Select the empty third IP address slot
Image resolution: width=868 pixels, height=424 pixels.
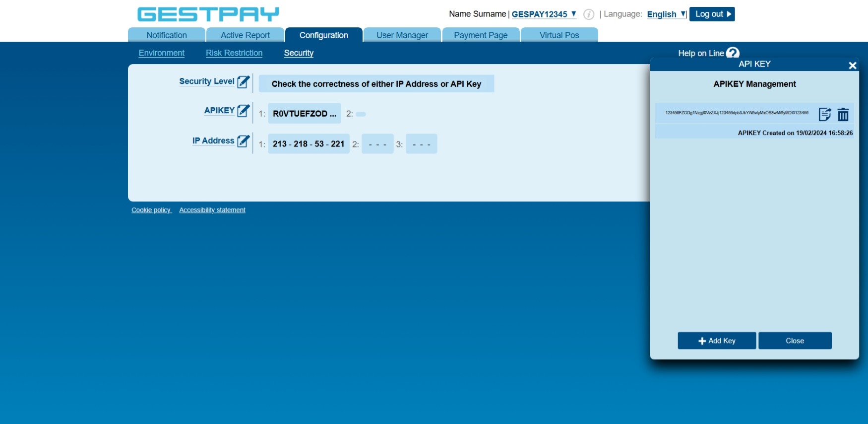point(421,143)
